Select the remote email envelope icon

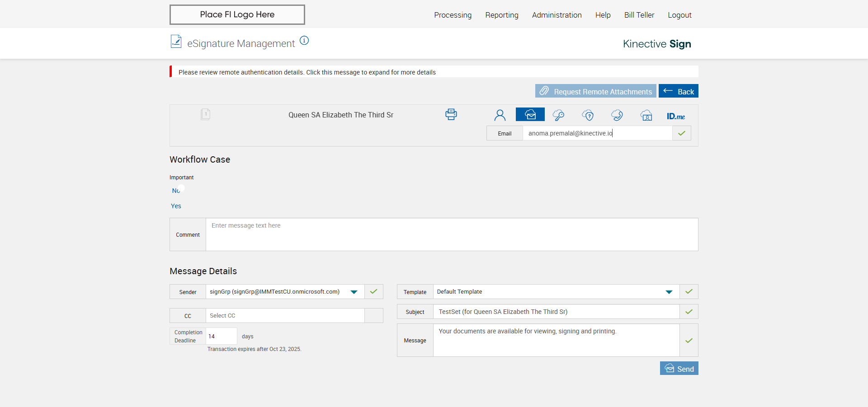coord(530,115)
